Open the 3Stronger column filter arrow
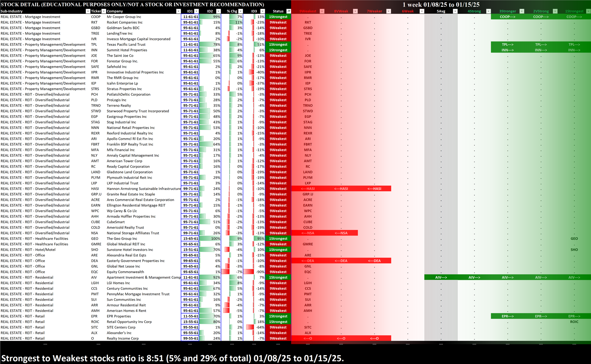Screen dimensions: 591x364 pos(522,11)
